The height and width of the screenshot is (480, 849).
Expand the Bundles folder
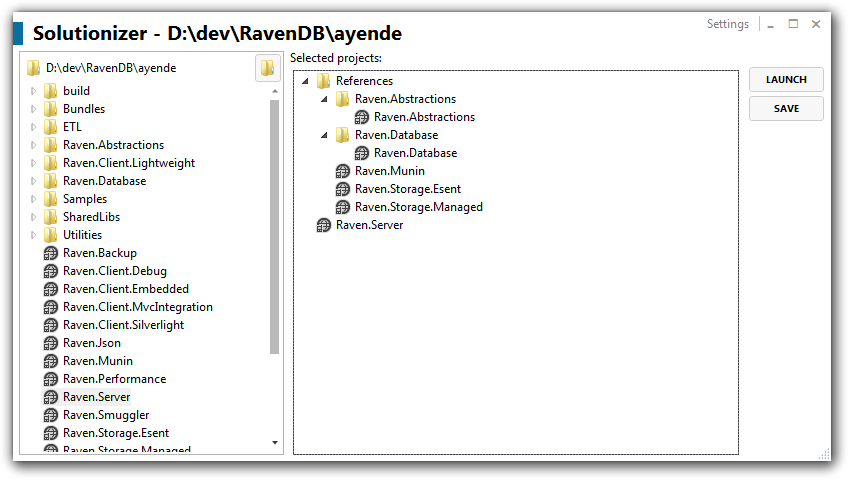coord(34,109)
